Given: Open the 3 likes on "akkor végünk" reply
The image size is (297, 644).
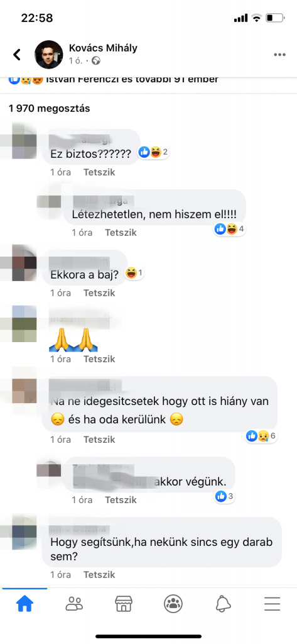Looking at the screenshot, I should 224,496.
